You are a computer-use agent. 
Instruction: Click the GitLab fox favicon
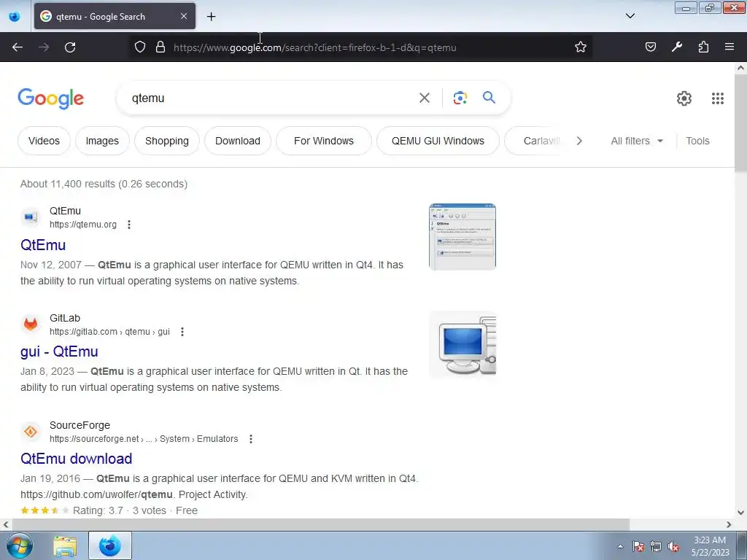31,324
